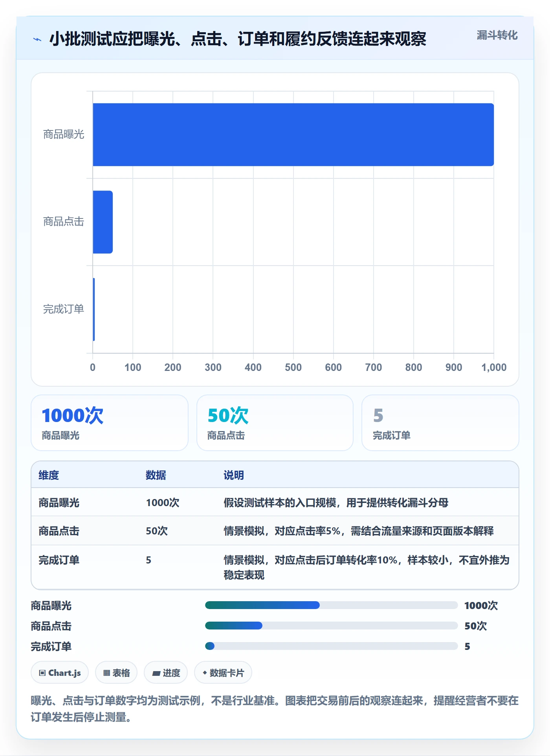Click the 完成订单 bar in the chart
Screen dimensions: 550x756
(x=94, y=309)
